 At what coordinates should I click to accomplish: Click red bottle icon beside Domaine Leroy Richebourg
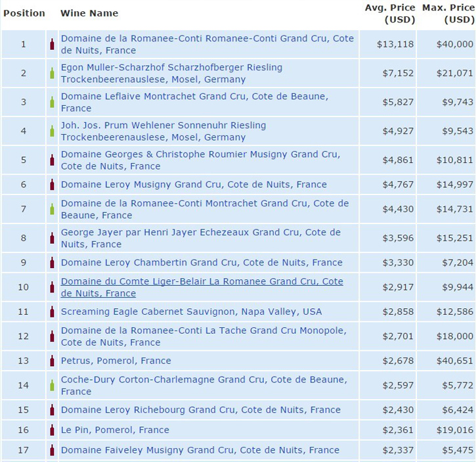(52, 410)
